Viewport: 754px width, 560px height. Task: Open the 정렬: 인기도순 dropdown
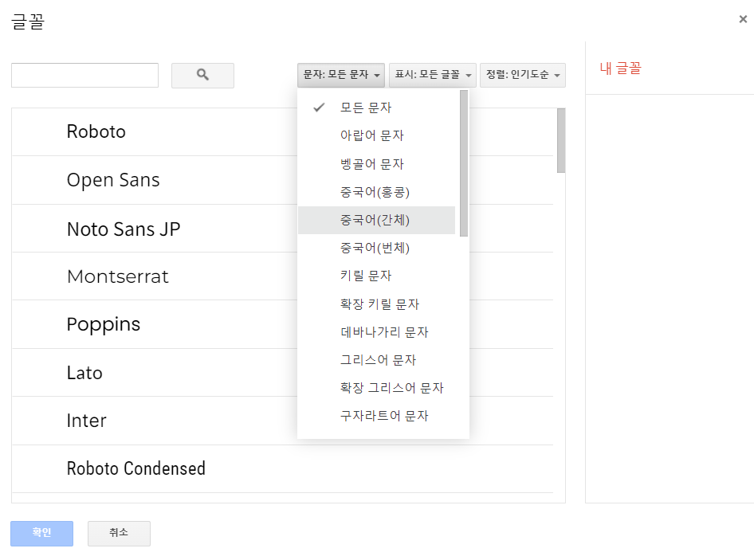pyautogui.click(x=523, y=75)
